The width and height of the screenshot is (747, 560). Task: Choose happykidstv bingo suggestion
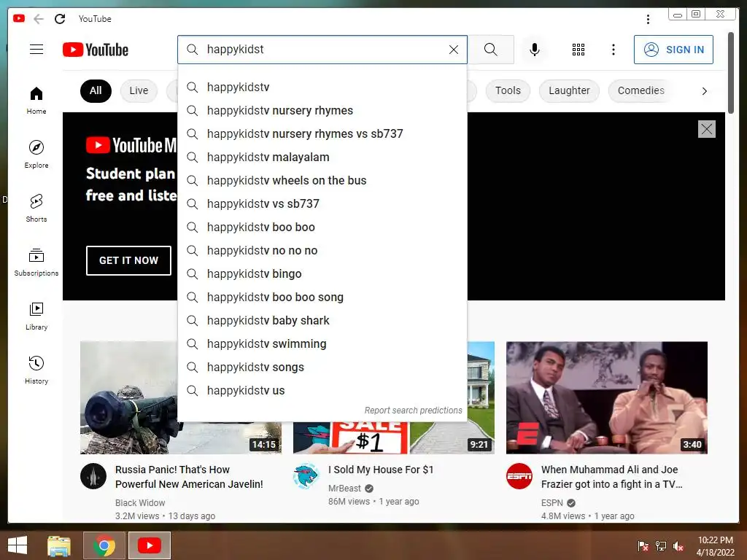[x=322, y=274]
